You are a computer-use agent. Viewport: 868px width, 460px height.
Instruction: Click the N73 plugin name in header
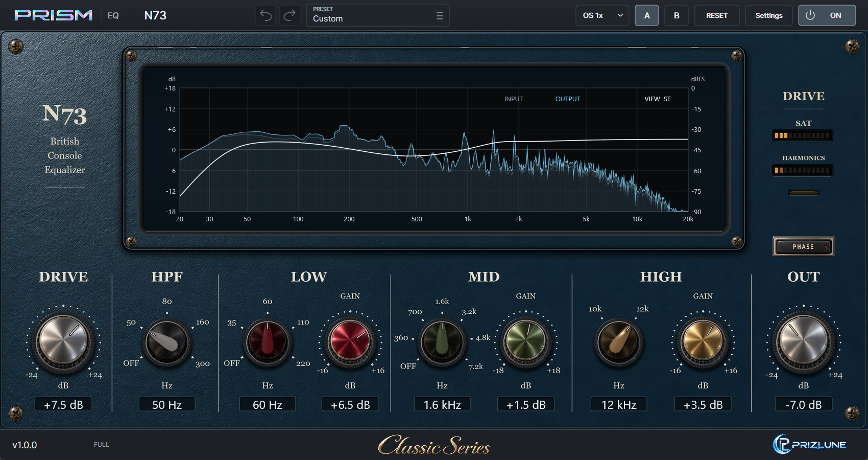point(155,15)
